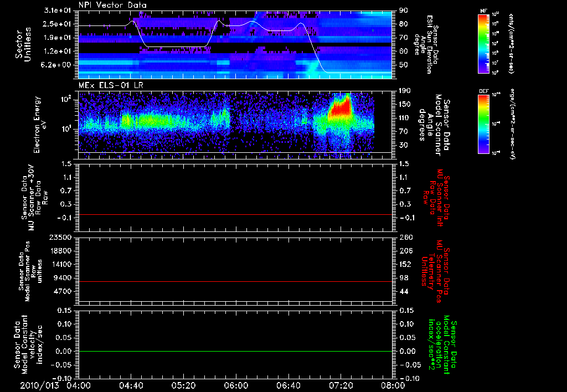Click the DEF color scale bar
Viewport: 567px width, 392px height.
pos(483,124)
